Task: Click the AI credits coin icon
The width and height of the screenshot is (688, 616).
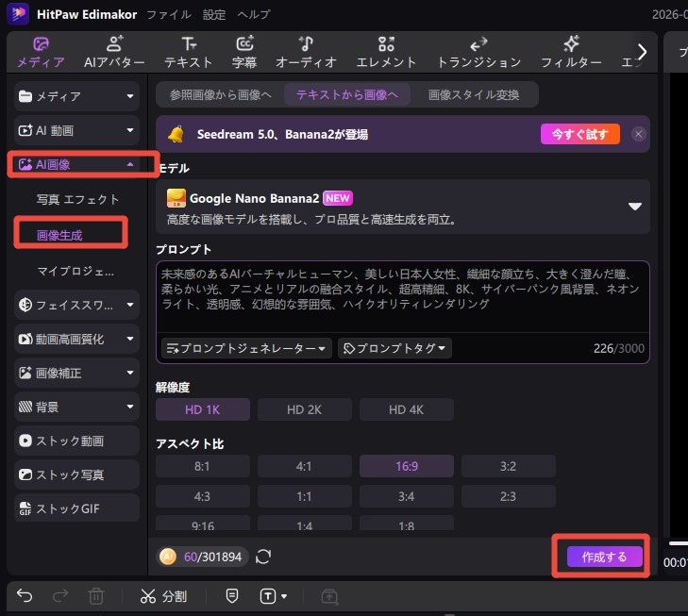Action: (x=168, y=557)
